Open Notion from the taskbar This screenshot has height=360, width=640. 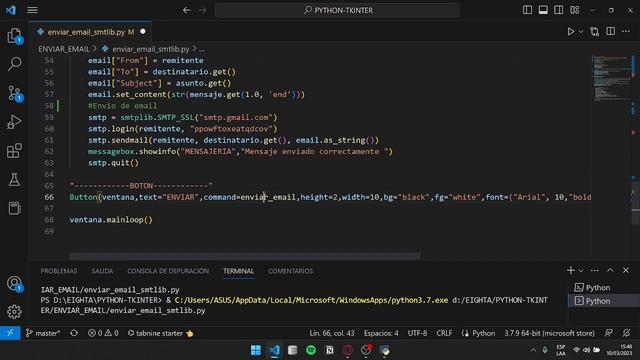[329, 350]
